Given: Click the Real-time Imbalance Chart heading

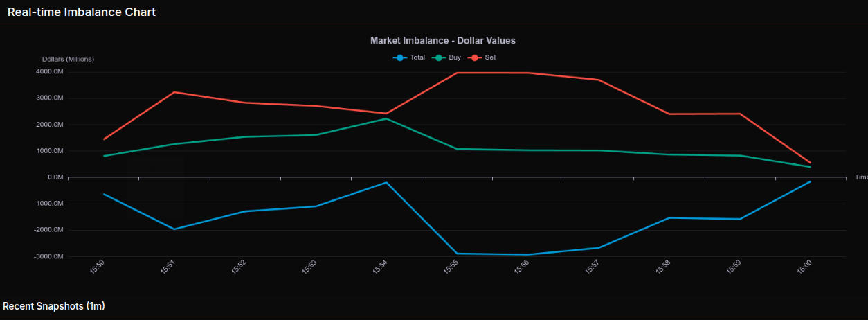Looking at the screenshot, I should (x=82, y=12).
